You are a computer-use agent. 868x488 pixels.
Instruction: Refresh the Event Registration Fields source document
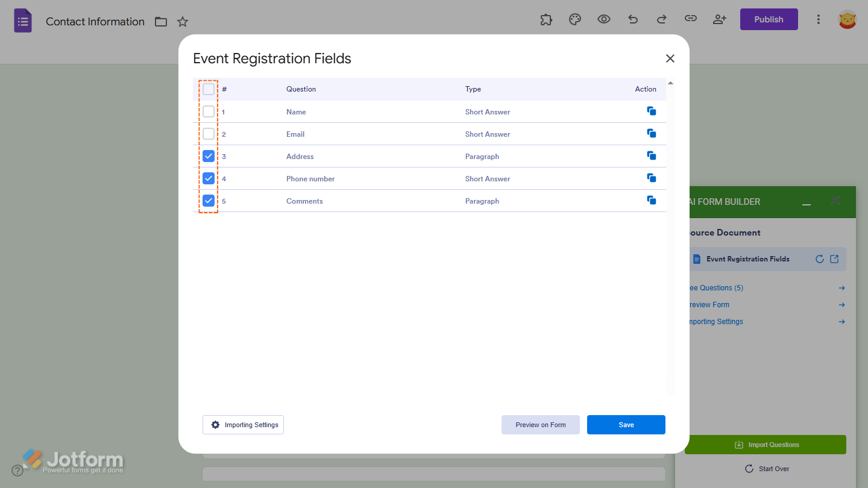pos(819,258)
